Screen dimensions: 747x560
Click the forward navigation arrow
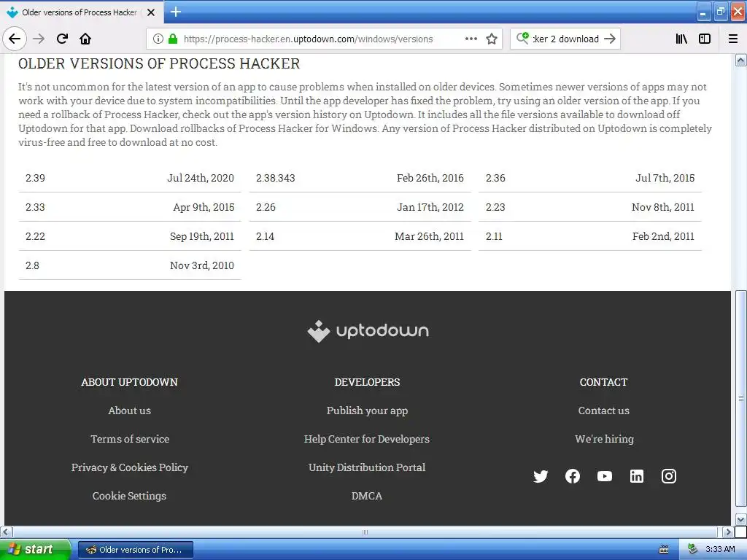point(39,39)
